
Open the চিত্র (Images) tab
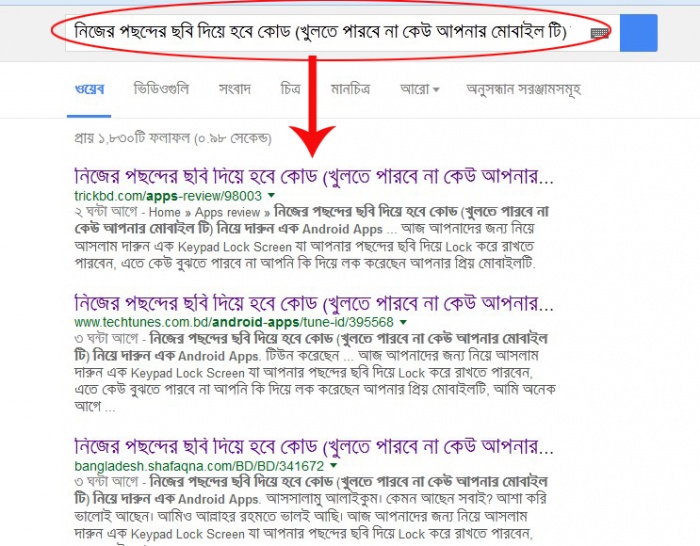tap(291, 89)
